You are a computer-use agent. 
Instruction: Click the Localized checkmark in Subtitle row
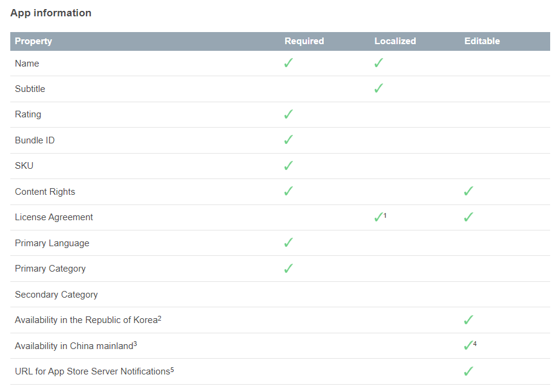pyautogui.click(x=379, y=88)
